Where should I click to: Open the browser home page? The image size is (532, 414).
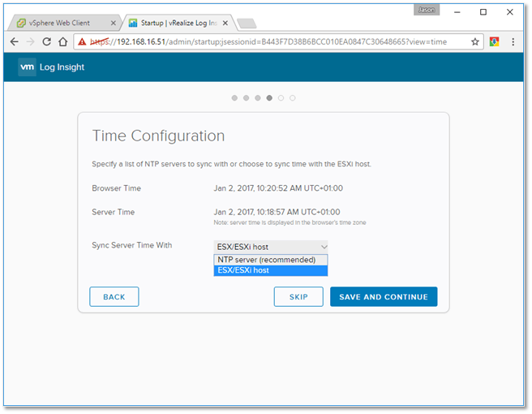[62, 41]
